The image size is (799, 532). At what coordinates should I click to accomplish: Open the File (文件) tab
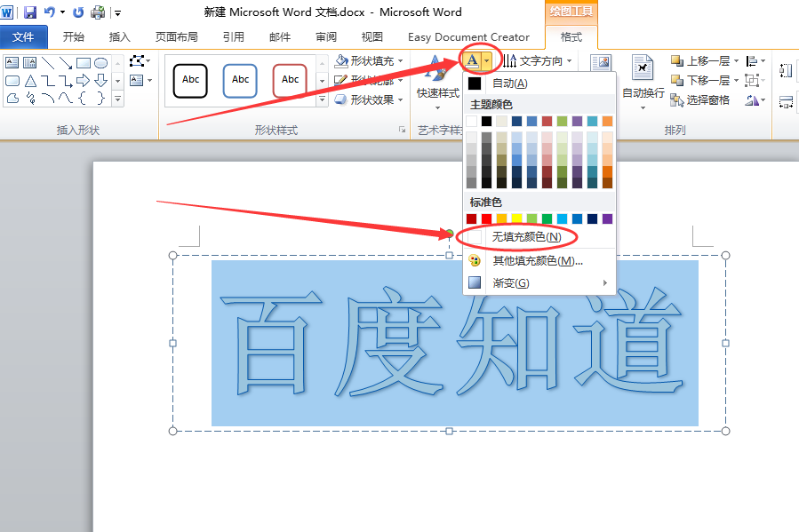pyautogui.click(x=23, y=37)
